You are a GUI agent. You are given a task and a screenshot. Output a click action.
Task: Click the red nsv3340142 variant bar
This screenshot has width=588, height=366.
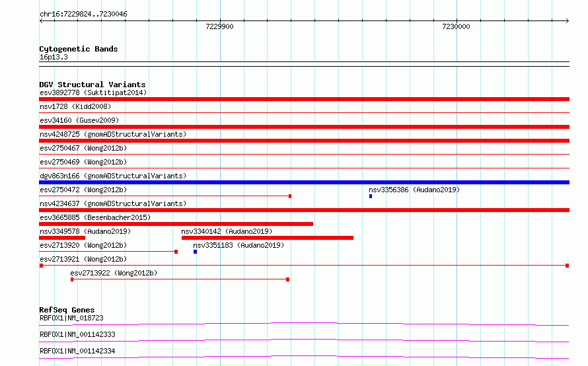click(268, 238)
